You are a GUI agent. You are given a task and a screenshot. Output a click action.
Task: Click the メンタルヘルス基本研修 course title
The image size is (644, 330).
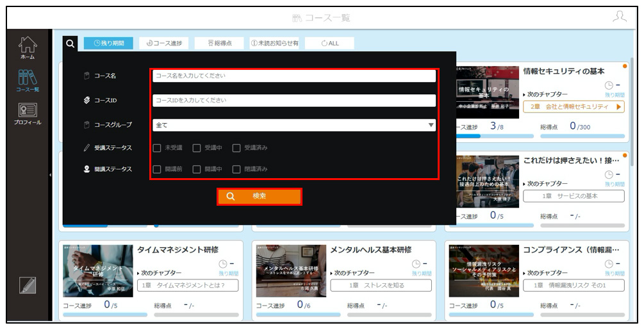click(x=371, y=249)
